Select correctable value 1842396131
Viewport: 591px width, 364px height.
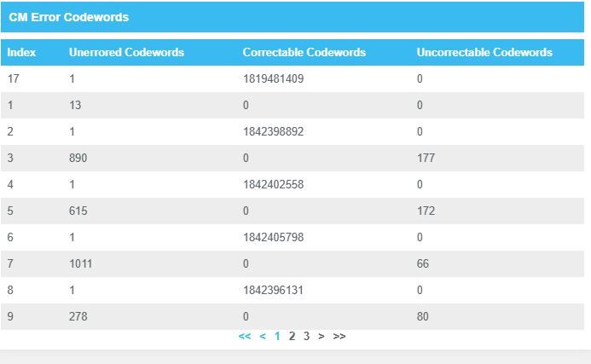click(273, 290)
